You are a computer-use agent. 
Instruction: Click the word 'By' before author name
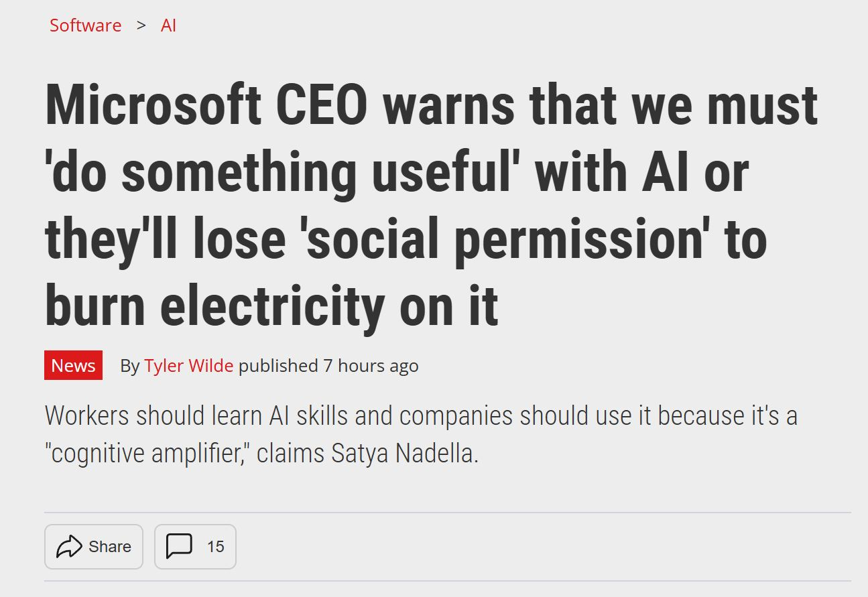point(129,366)
